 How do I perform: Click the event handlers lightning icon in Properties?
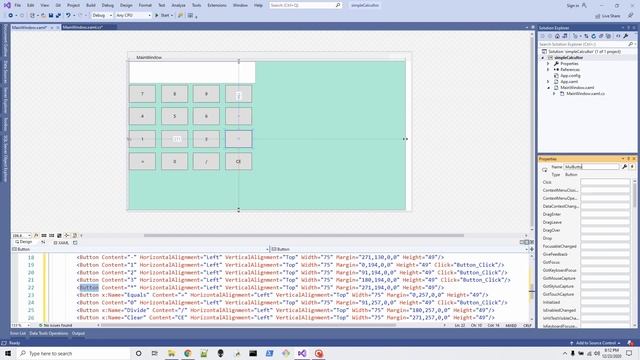tap(632, 167)
